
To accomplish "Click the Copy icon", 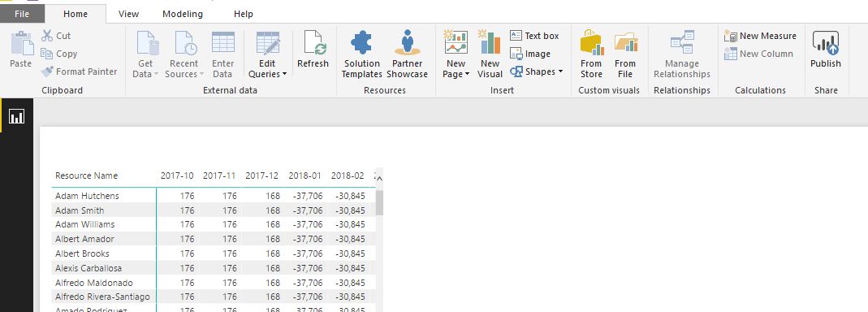I will coord(46,54).
